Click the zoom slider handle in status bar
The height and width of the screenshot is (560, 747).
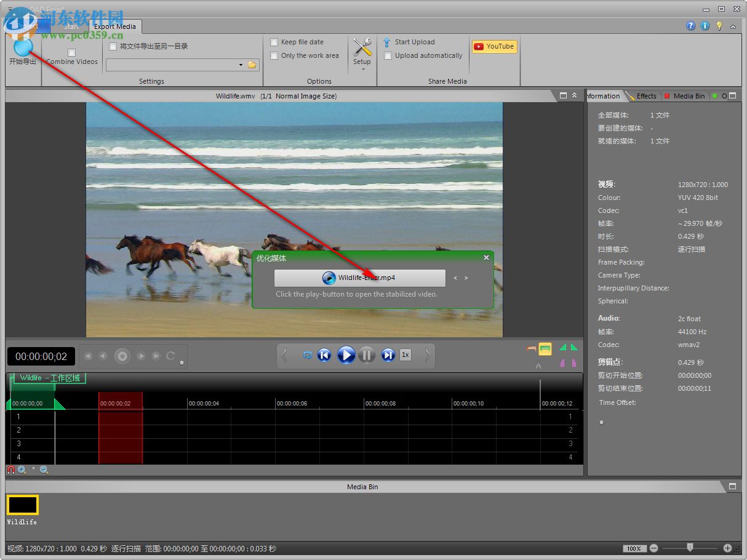[690, 547]
